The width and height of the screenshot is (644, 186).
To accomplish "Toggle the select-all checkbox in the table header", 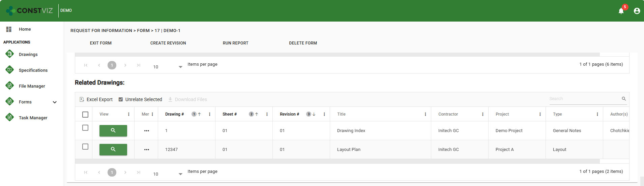I will [85, 115].
